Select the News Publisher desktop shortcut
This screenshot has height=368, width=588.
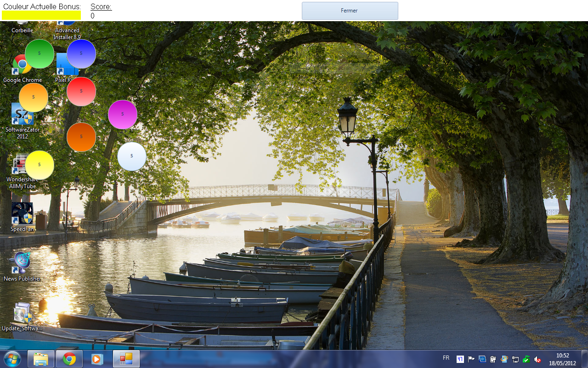(22, 266)
